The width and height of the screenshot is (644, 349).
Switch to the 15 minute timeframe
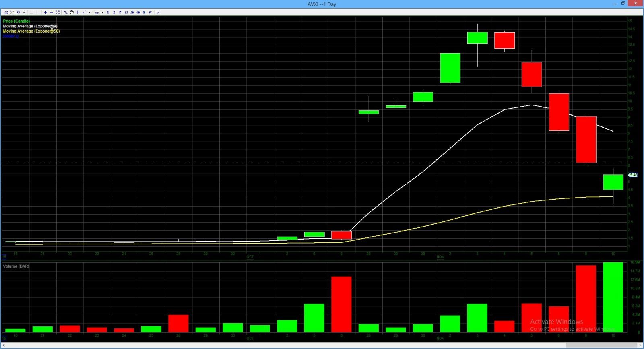pos(126,12)
